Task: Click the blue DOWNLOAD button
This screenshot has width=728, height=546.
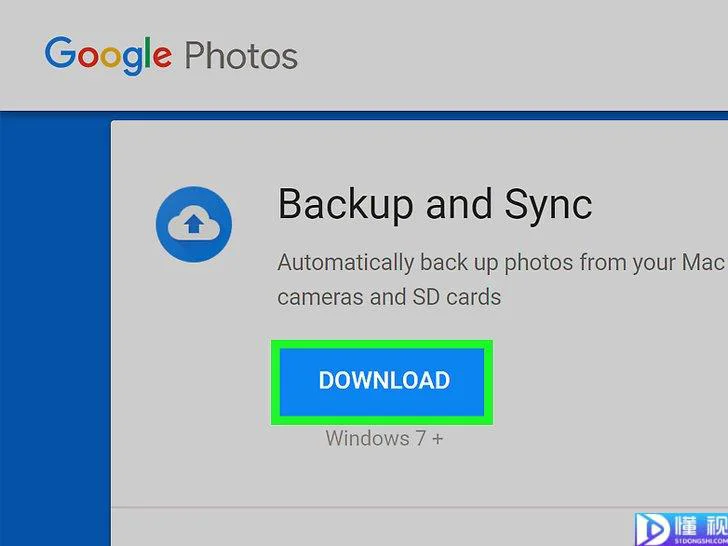Action: pyautogui.click(x=382, y=382)
